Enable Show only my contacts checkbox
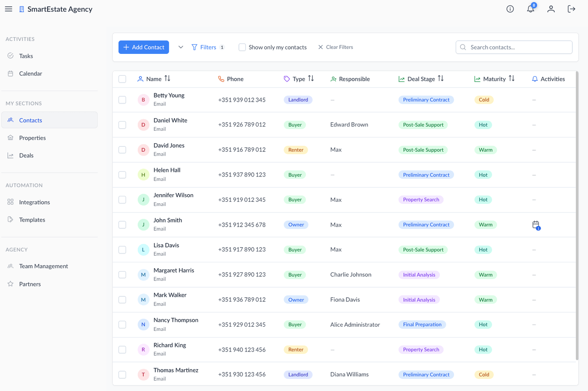 point(242,47)
